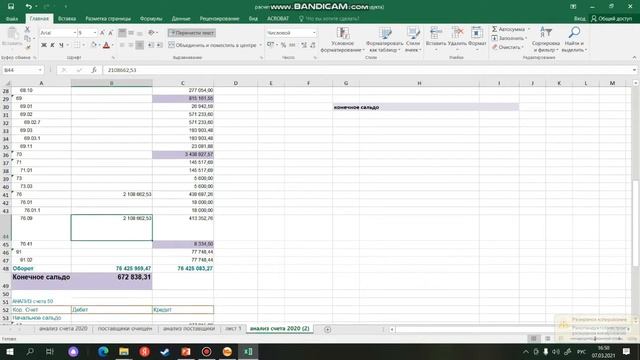Toggle Bottom Align for the cell
Screen dimensions: 640x360
[140, 33]
